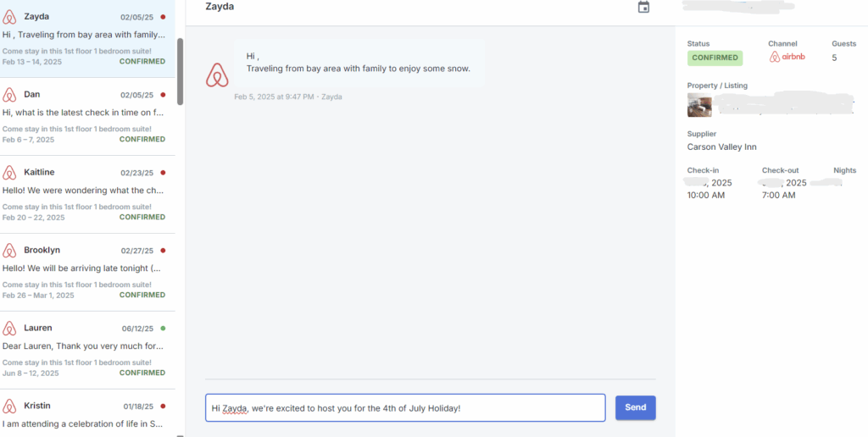
Task: Click the date "01/18/25" on Kristin's row
Action: (x=138, y=407)
